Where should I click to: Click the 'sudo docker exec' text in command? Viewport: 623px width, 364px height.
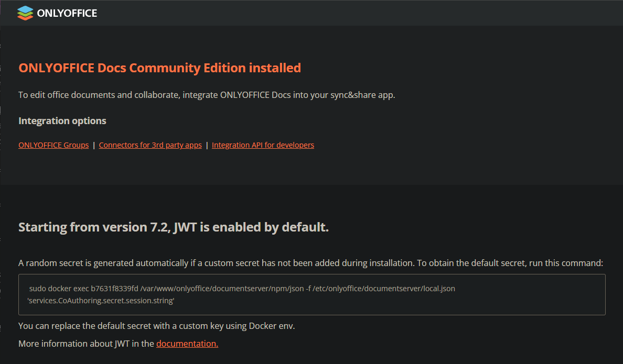(59, 289)
